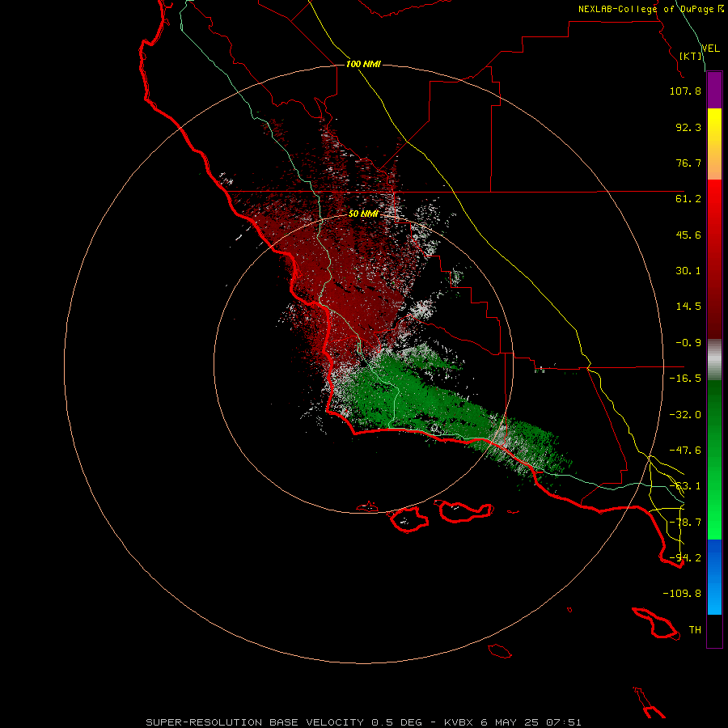Click the NEXLAB-College of DuPage credit text
The height and width of the screenshot is (728, 728).
[650, 9]
